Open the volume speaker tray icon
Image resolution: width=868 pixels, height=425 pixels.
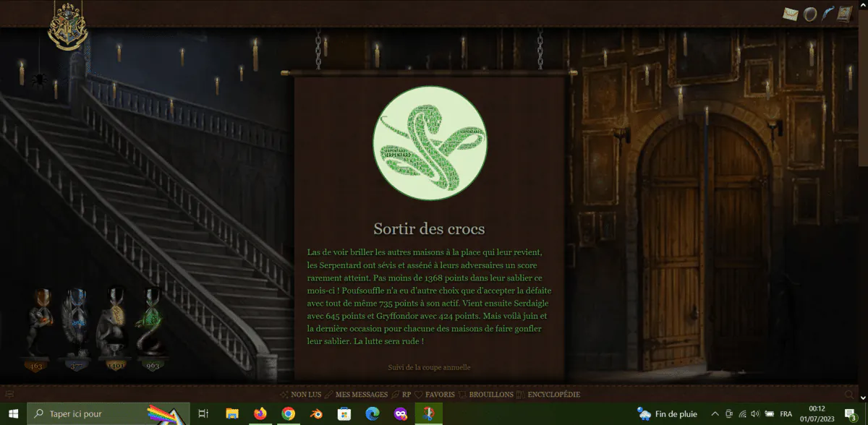click(x=754, y=413)
